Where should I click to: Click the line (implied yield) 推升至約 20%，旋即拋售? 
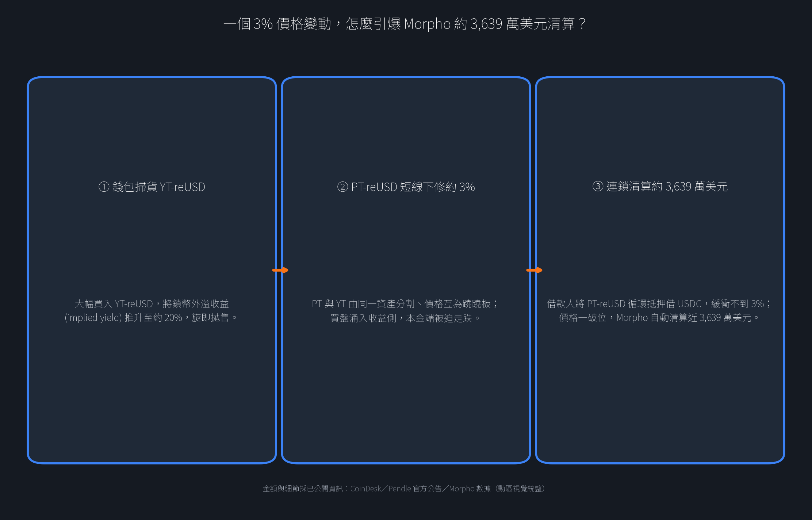click(x=151, y=318)
